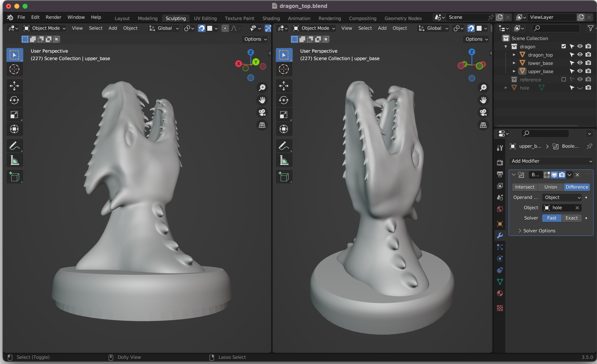
Task: Remove the Boolean modifier with X
Action: 577,175
